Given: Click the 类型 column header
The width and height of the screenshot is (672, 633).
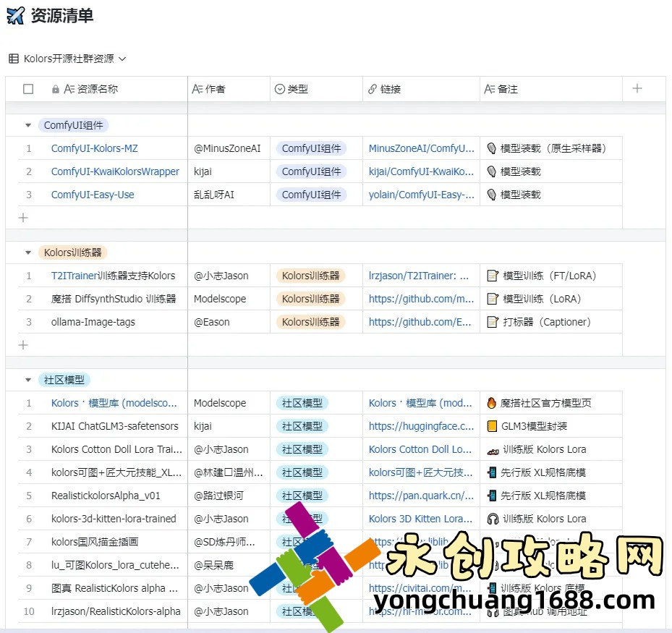Looking at the screenshot, I should (x=316, y=89).
